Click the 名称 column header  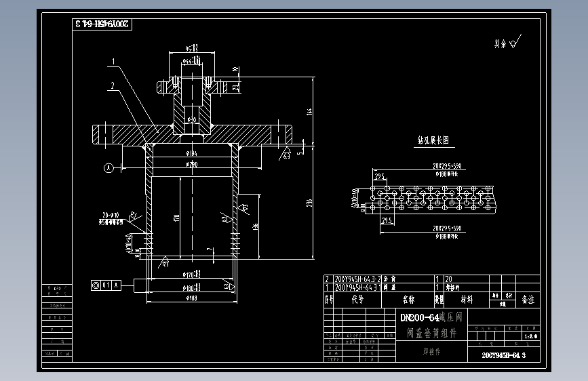(x=408, y=300)
